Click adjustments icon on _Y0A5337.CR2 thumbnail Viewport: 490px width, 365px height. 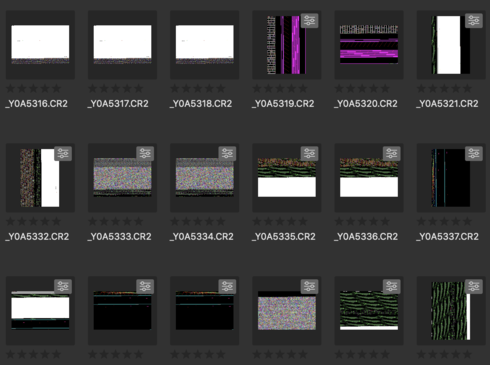[474, 154]
